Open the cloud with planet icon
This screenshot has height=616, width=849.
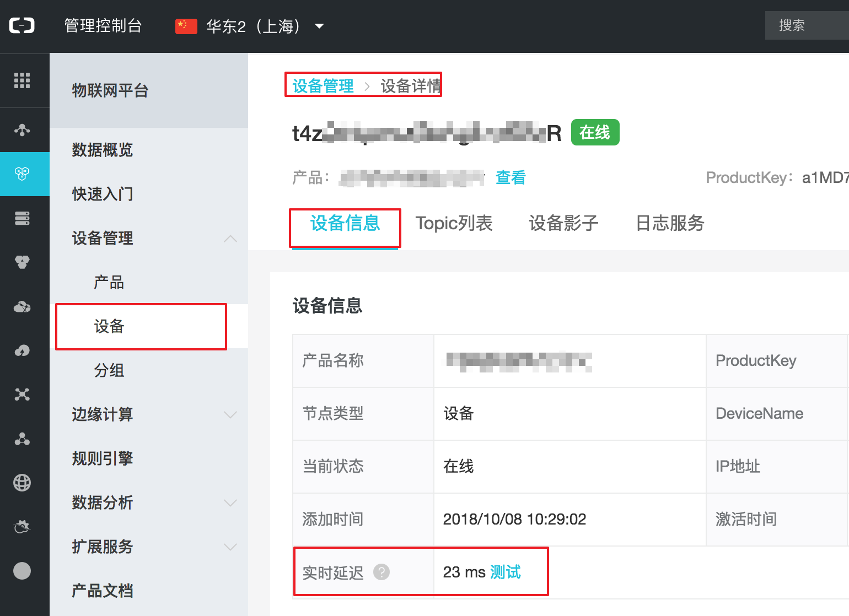[x=22, y=306]
